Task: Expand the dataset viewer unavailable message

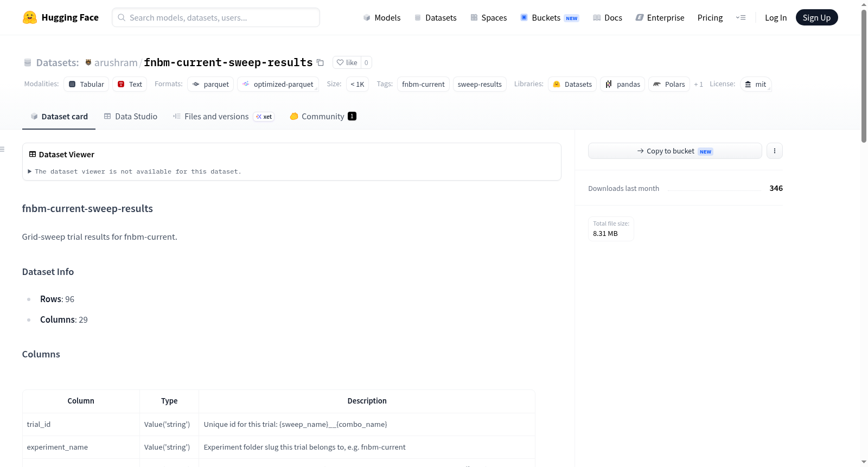Action: (135, 171)
